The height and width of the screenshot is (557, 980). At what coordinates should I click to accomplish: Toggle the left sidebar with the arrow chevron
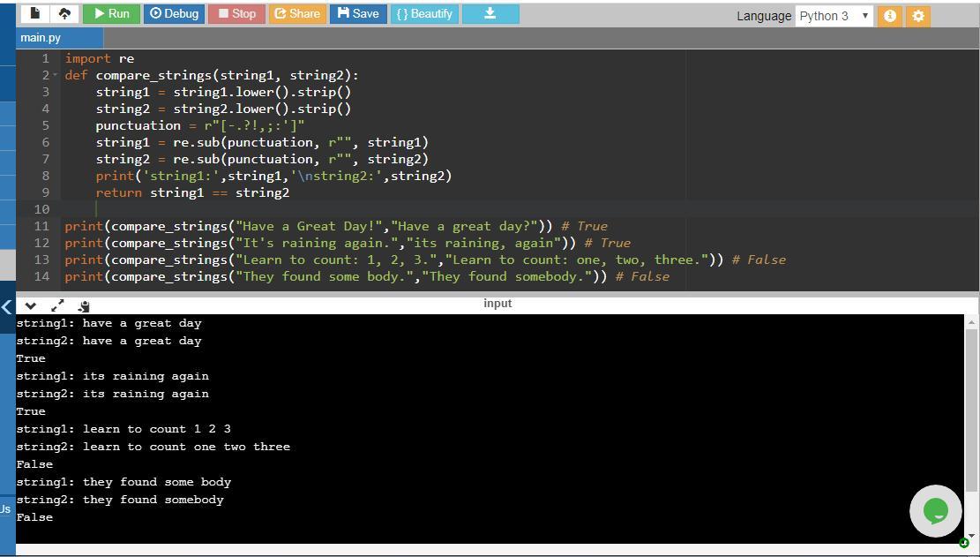point(7,307)
